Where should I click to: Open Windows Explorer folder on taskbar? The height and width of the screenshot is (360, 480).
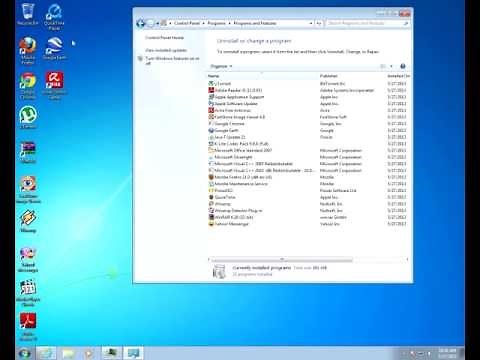pyautogui.click(x=68, y=353)
